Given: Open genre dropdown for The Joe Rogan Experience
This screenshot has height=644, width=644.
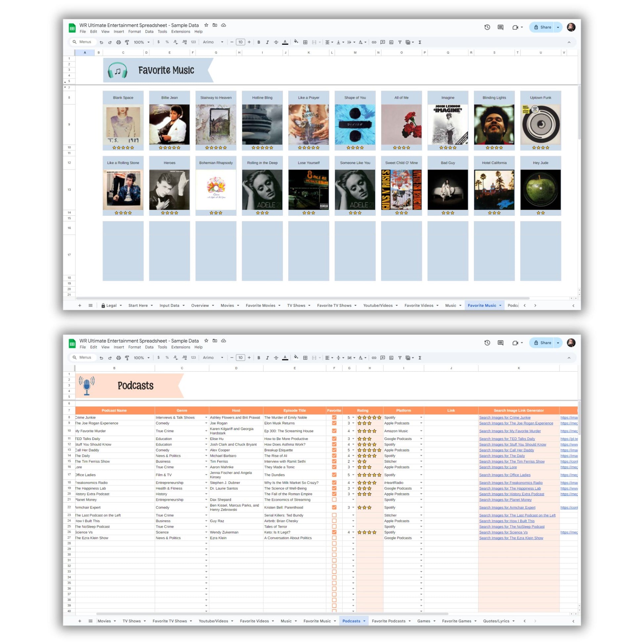Looking at the screenshot, I should [206, 423].
